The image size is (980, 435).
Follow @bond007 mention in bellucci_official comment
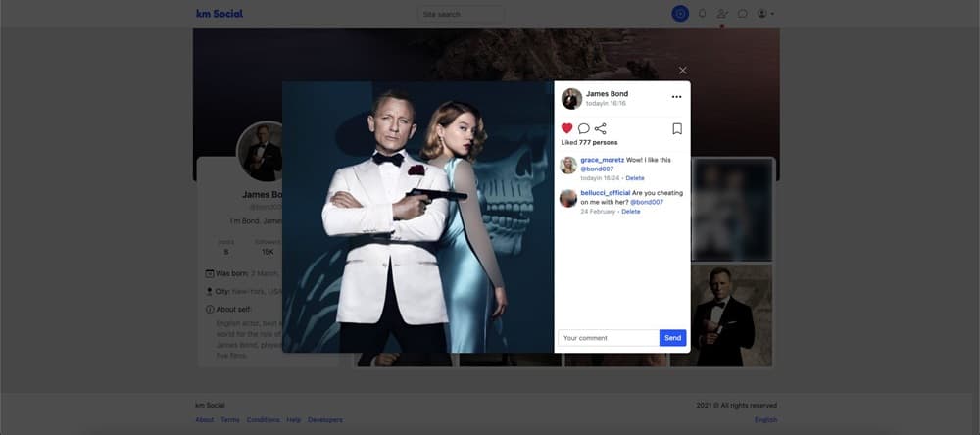(647, 202)
